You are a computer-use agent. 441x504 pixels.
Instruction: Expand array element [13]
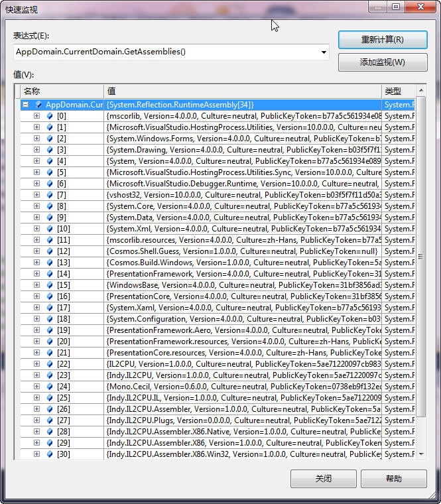coord(36,263)
